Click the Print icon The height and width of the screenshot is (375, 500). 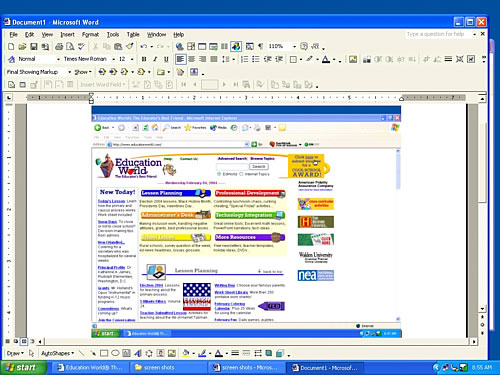coord(59,47)
